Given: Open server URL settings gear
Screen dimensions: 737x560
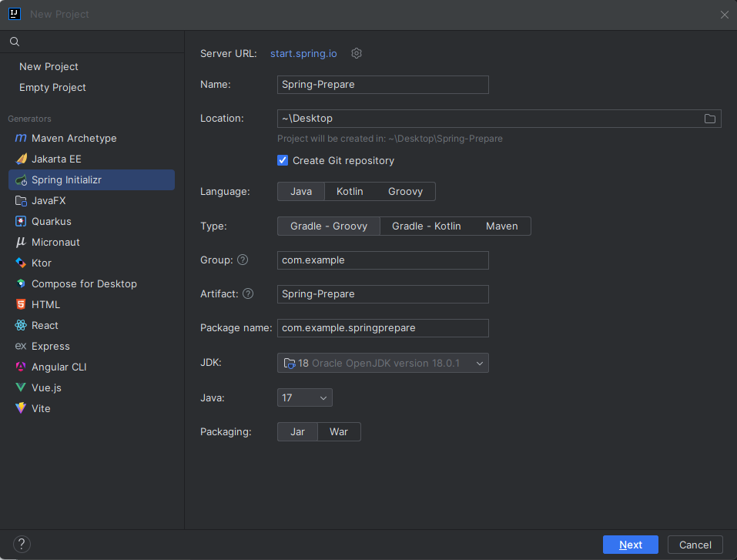Looking at the screenshot, I should 357,53.
